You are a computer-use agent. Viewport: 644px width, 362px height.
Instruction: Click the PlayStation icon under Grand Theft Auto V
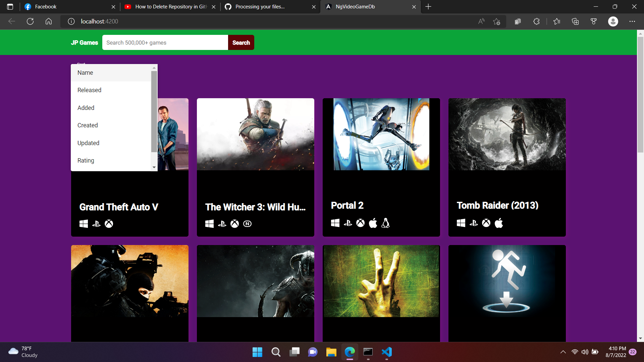point(96,224)
